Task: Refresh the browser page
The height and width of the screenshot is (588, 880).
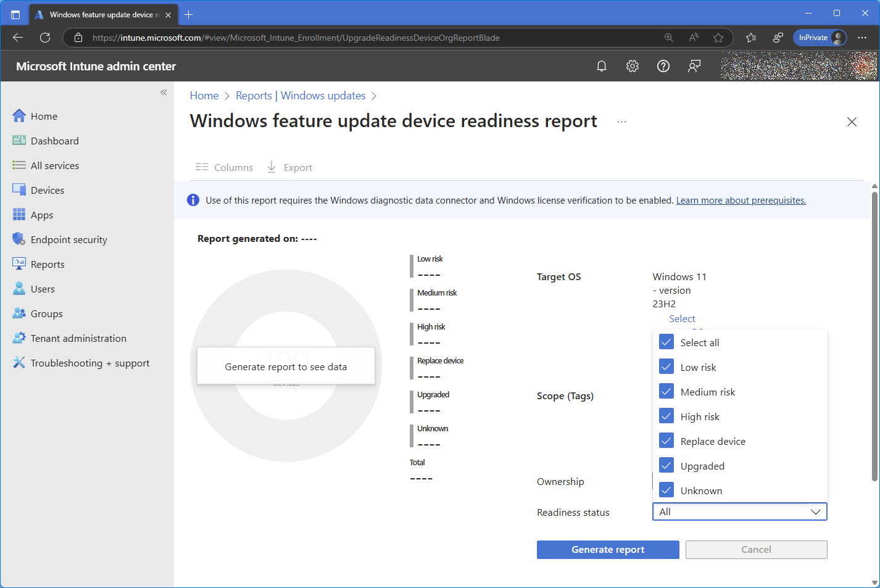Action: coord(45,38)
